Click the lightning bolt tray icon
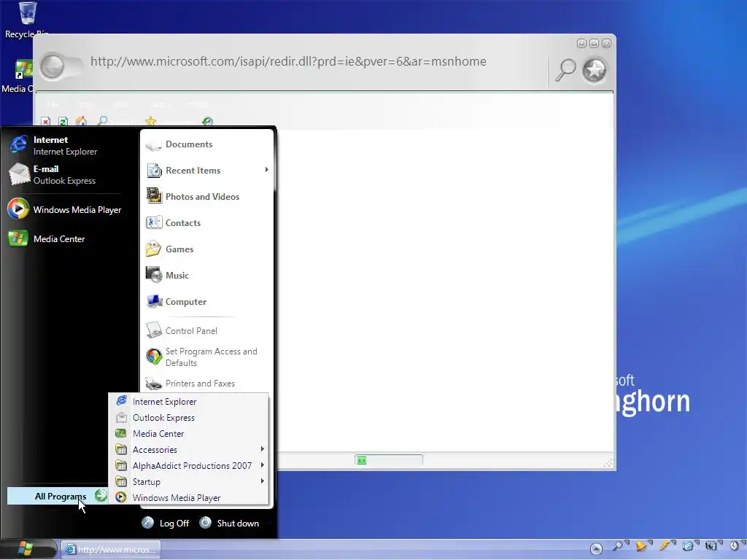 (x=666, y=545)
